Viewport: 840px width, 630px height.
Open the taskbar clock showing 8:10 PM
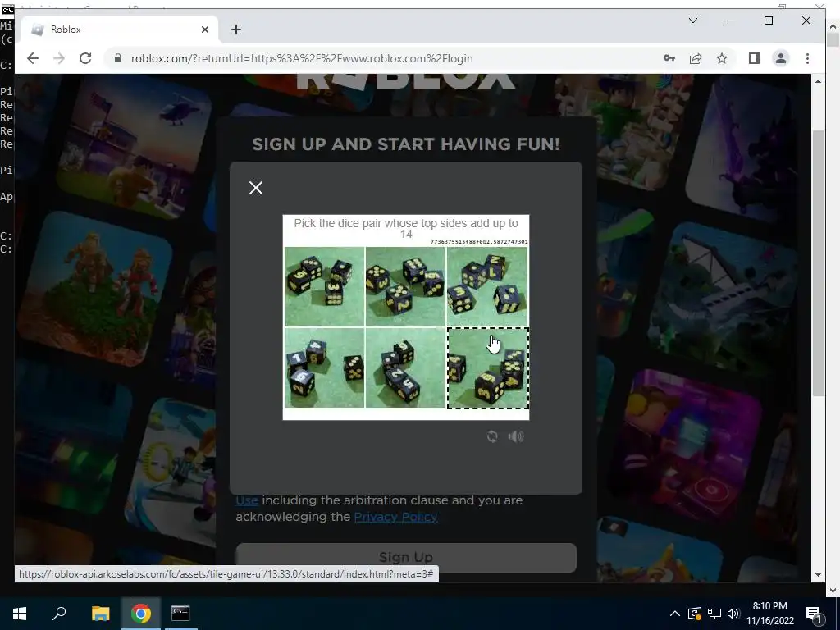(769, 614)
